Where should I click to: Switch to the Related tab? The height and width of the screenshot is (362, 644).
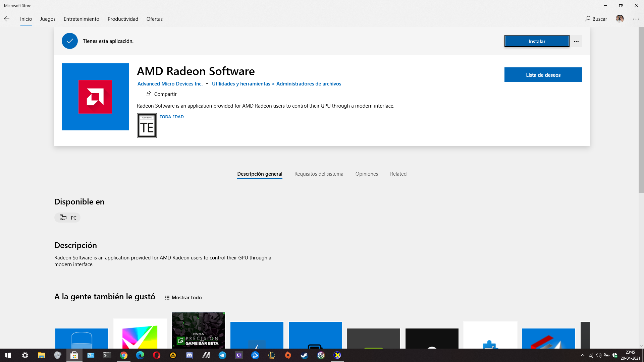click(398, 174)
